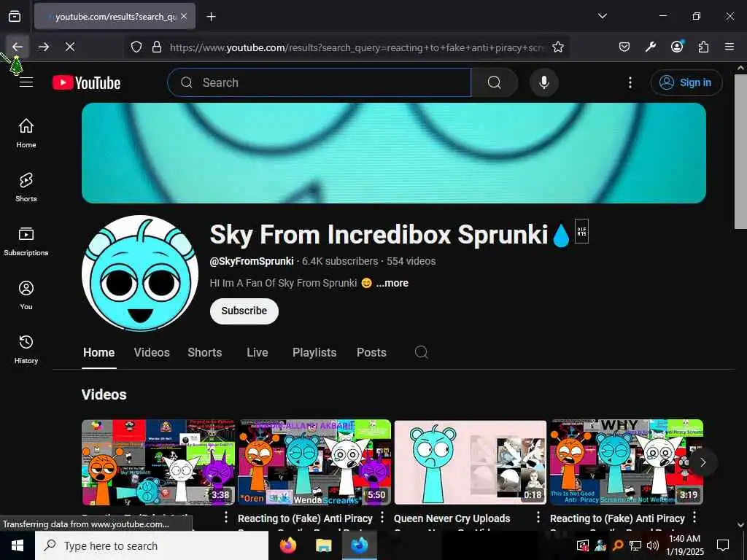Screen dimensions: 747x560
Task: Play the 5:50 video thumbnail
Action: pyautogui.click(x=314, y=462)
